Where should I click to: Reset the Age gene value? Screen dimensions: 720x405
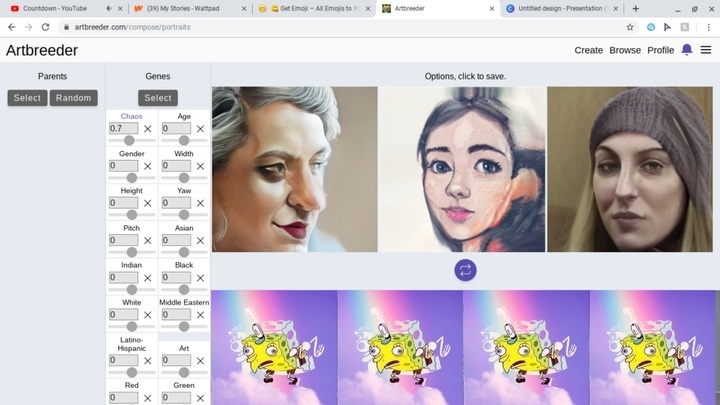pos(200,129)
